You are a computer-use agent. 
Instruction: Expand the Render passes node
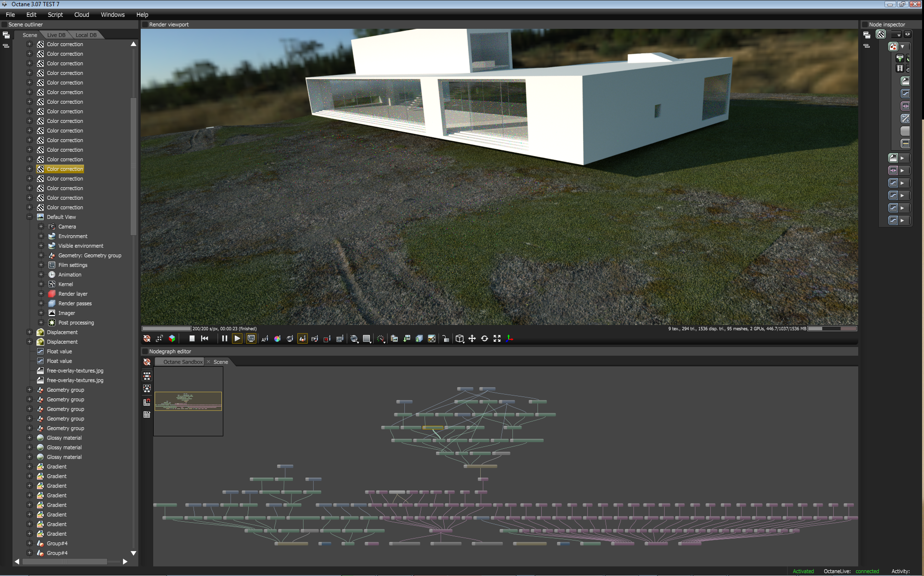[41, 303]
